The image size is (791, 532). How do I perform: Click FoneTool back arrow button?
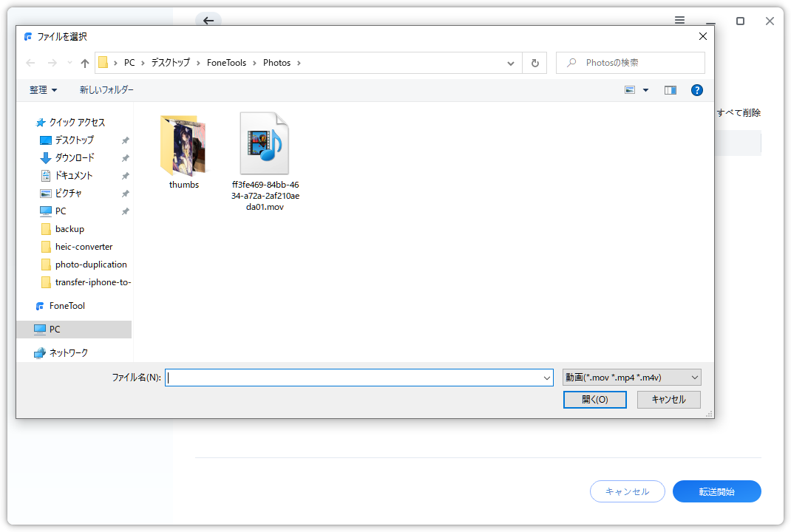(208, 21)
